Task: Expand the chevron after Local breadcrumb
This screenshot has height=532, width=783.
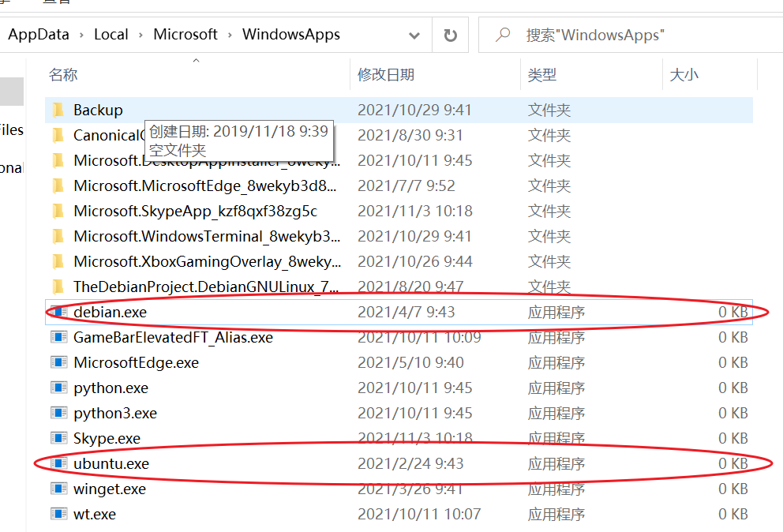Action: 140,34
